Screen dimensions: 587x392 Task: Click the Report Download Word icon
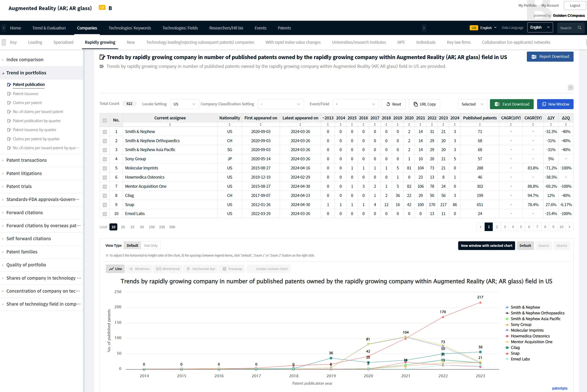(534, 57)
